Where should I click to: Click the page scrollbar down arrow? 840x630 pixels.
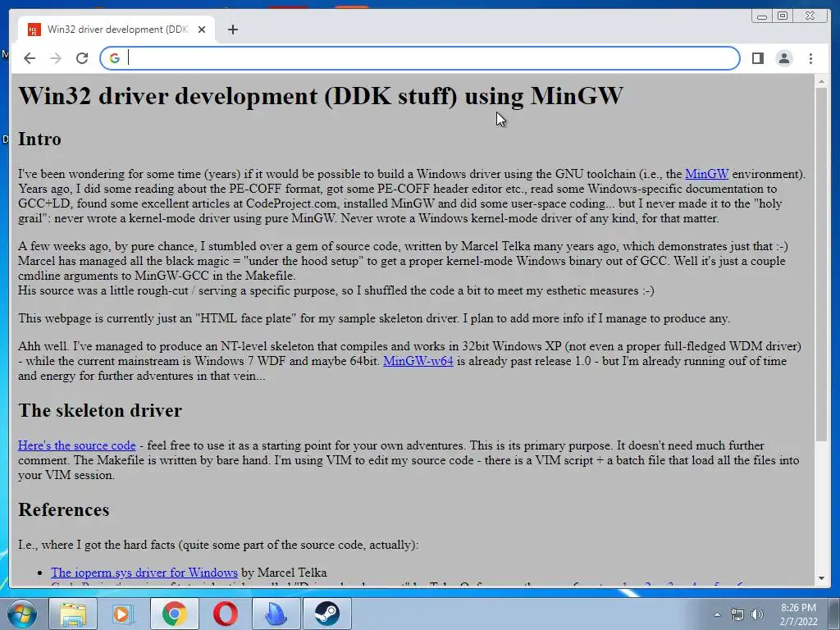coord(821,578)
